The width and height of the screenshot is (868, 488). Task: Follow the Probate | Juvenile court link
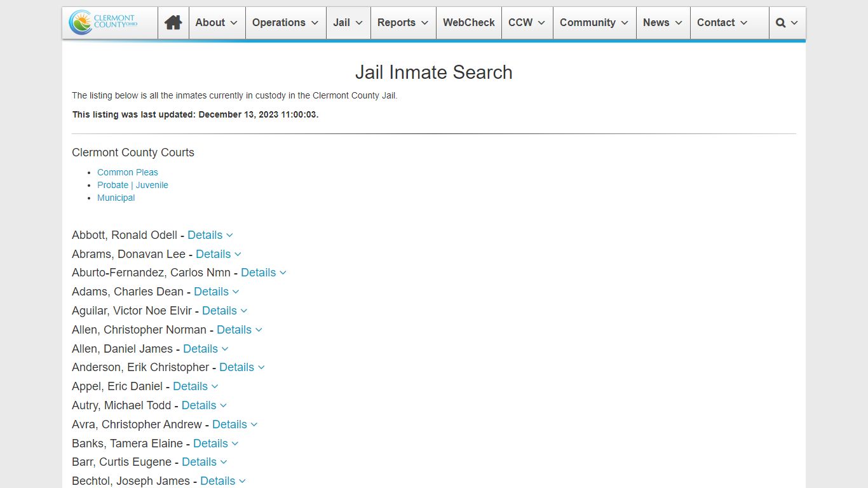click(133, 185)
